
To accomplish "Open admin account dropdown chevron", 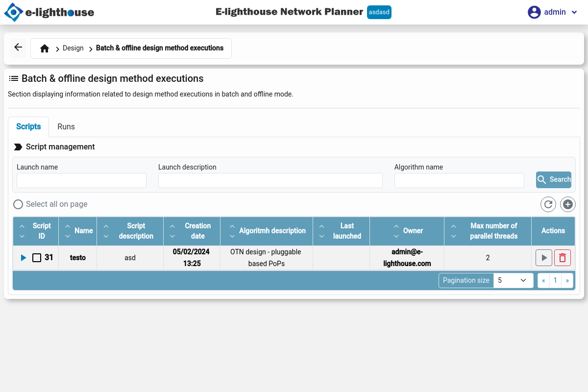I will point(575,12).
